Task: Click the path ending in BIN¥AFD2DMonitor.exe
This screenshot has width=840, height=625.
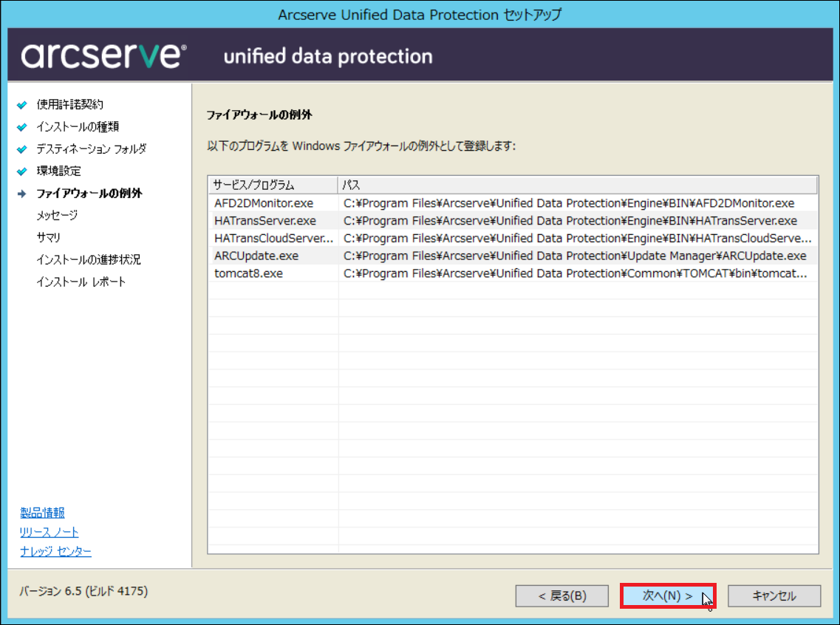Action: pyautogui.click(x=569, y=203)
